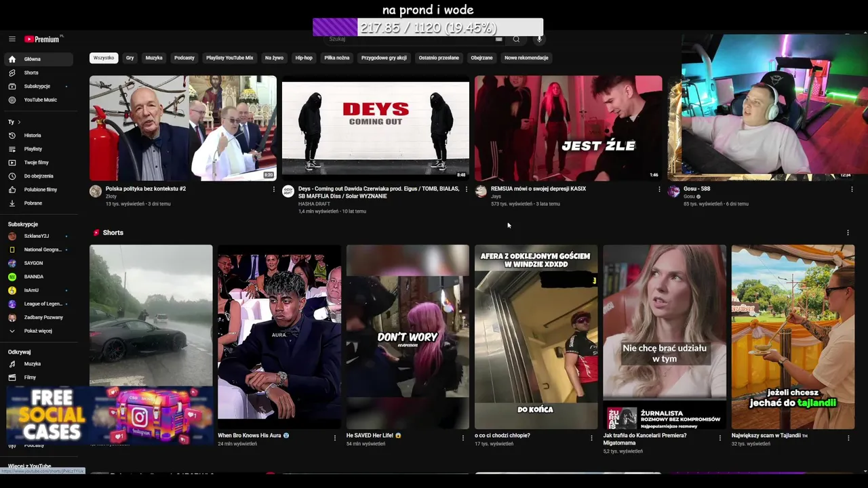This screenshot has height=488, width=868.
Task: Open options for He SAVED Her Life short
Action: pos(463,438)
